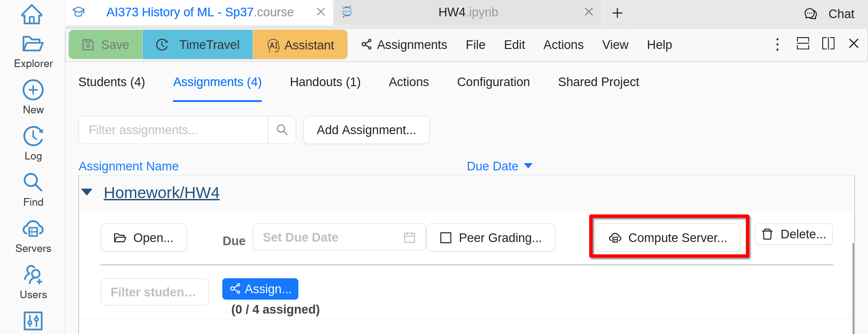
Task: Click the New plus icon in sidebar
Action: (33, 90)
